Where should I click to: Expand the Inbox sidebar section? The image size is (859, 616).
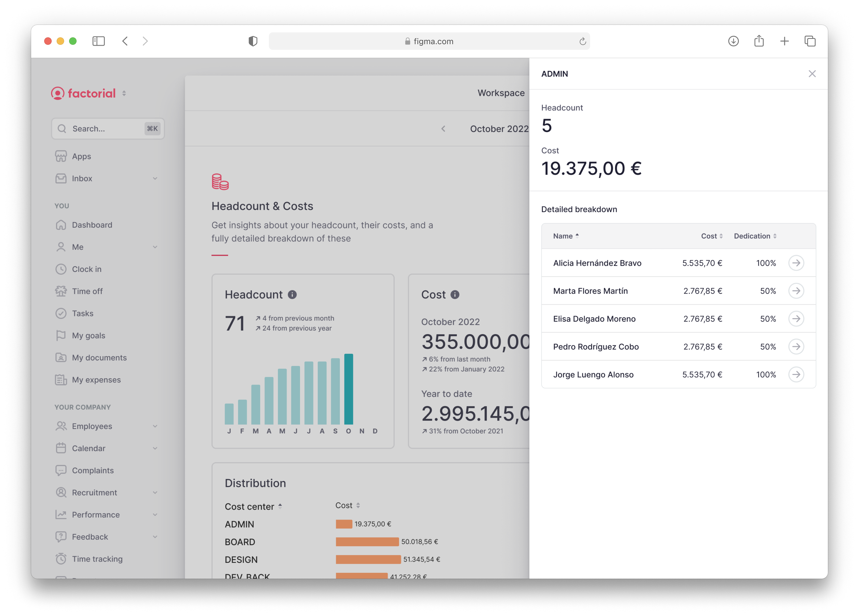(x=155, y=178)
